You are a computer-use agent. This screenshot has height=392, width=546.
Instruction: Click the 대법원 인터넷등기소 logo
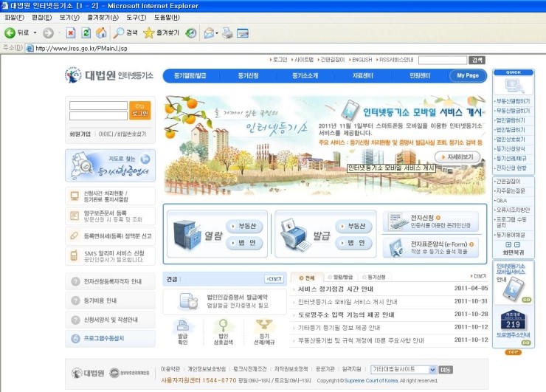(109, 75)
